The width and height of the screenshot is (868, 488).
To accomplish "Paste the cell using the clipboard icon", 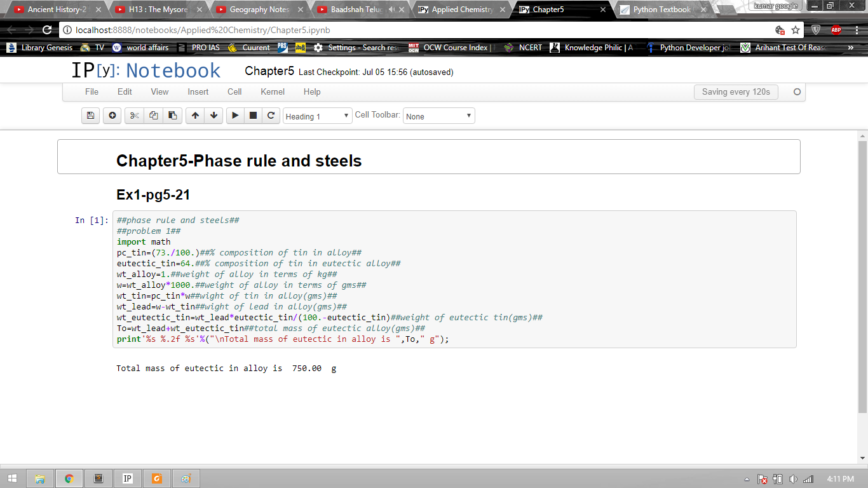I will [x=172, y=116].
